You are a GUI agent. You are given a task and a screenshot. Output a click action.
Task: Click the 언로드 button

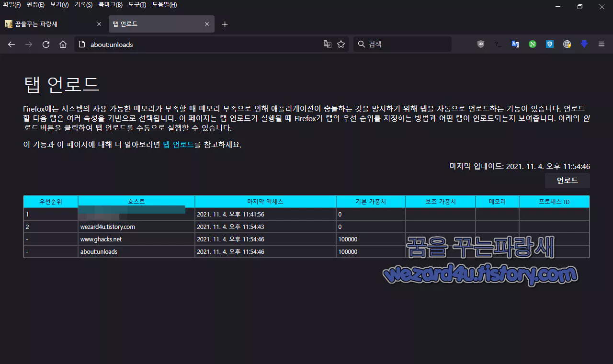pyautogui.click(x=567, y=180)
